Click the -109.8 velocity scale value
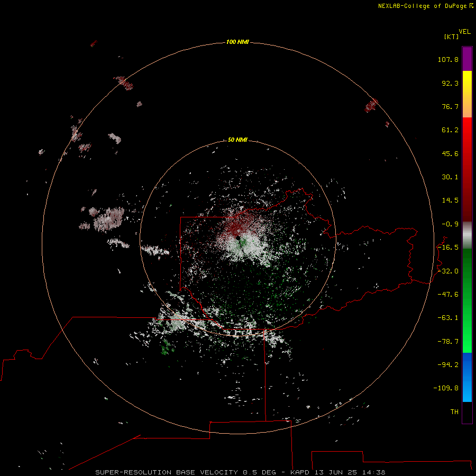Viewport: 476px width, 476px height. (446, 388)
